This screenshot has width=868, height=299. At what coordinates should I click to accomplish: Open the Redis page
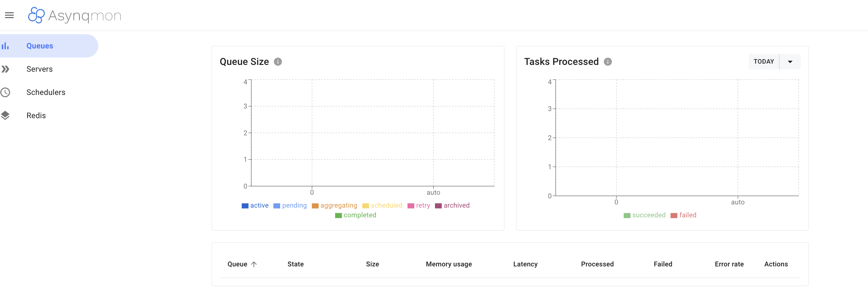click(x=36, y=116)
